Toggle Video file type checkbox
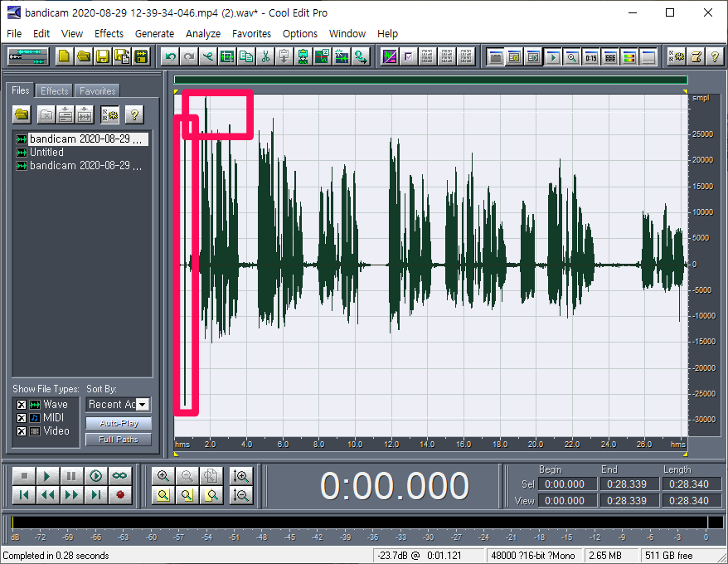 (x=22, y=431)
